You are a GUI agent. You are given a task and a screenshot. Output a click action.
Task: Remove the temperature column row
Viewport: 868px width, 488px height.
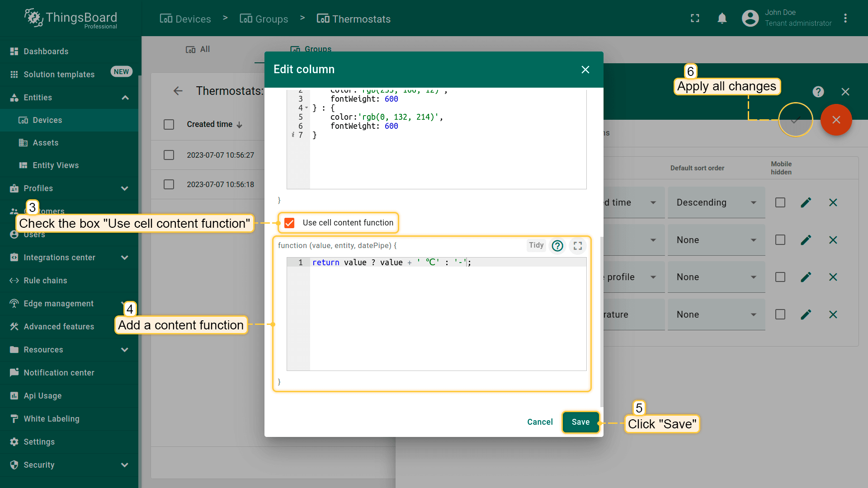tap(833, 314)
